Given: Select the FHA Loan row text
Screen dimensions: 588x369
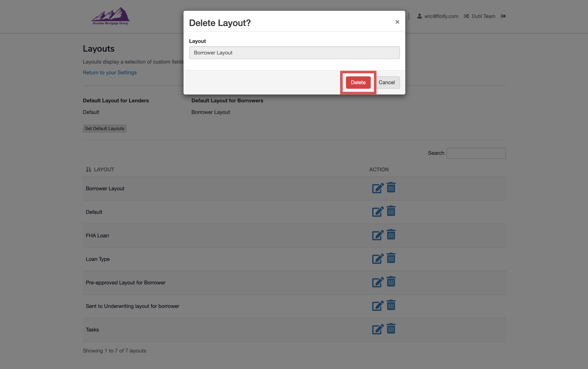Looking at the screenshot, I should pyautogui.click(x=97, y=235).
